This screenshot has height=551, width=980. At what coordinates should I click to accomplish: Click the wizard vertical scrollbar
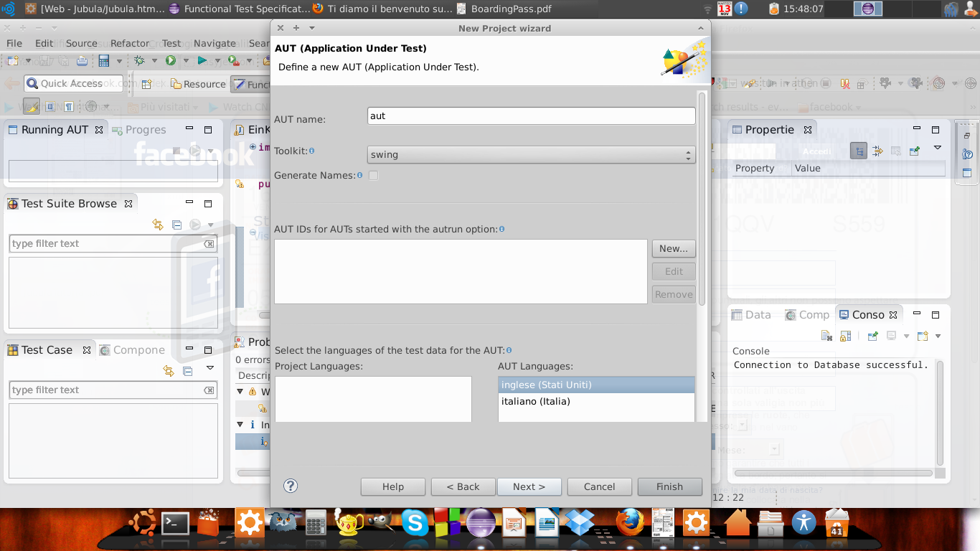click(x=702, y=199)
